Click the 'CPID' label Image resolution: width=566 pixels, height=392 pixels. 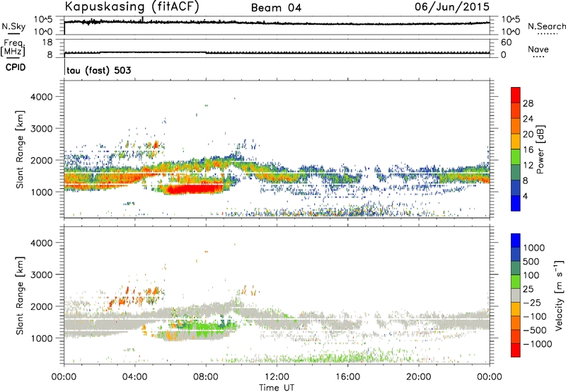(16, 67)
